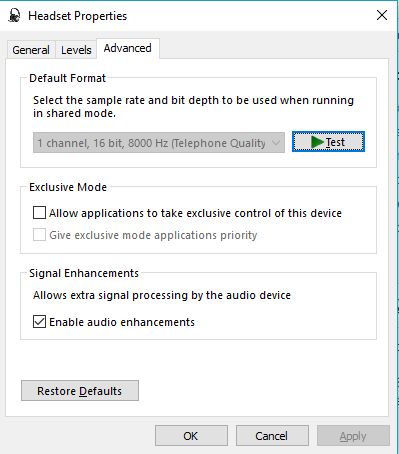The height and width of the screenshot is (454, 399).
Task: Click the 'Exclusive Mode' group label
Action: coord(68,187)
